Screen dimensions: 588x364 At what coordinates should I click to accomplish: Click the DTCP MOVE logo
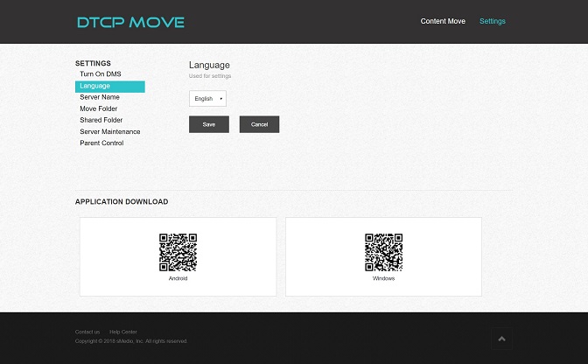coord(130,22)
